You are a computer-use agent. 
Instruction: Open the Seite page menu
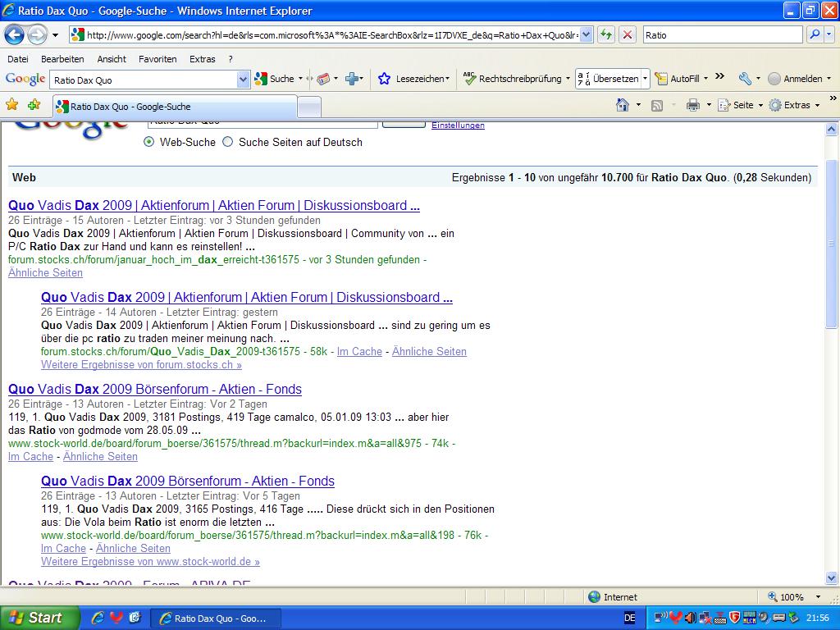click(x=740, y=105)
